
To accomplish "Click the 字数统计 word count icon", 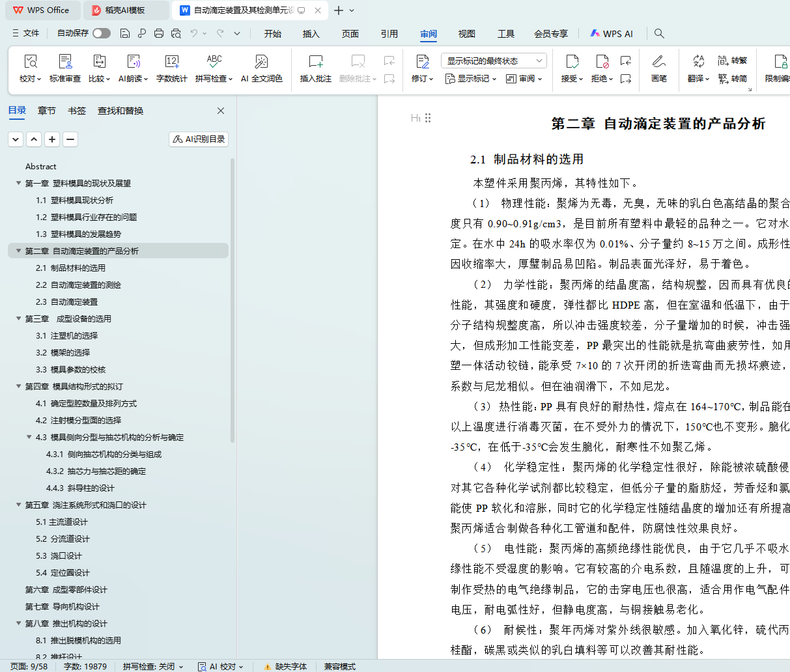I will 172,62.
